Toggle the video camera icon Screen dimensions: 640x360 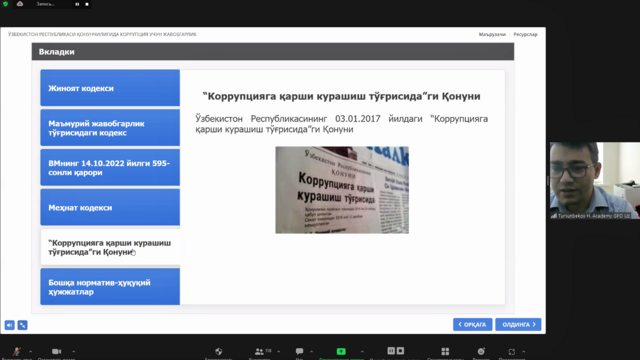pyautogui.click(x=56, y=351)
